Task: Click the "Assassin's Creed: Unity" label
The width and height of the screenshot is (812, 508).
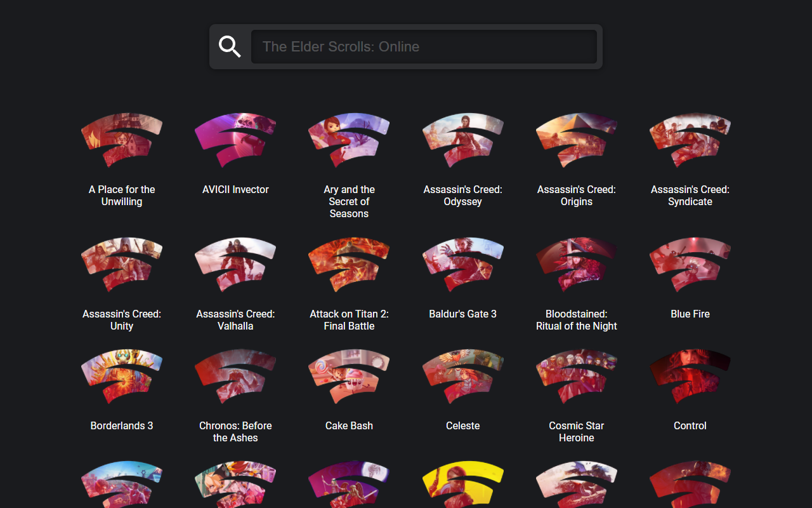Action: coord(122,320)
